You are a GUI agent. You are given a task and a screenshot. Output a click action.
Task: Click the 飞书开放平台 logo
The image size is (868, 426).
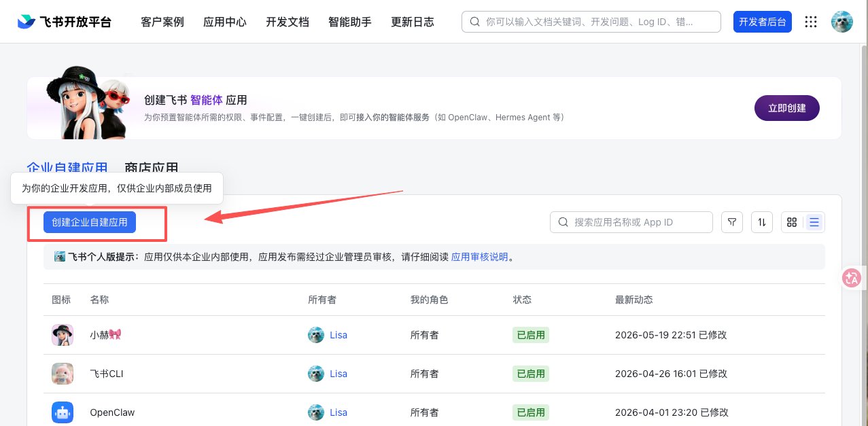click(x=65, y=22)
